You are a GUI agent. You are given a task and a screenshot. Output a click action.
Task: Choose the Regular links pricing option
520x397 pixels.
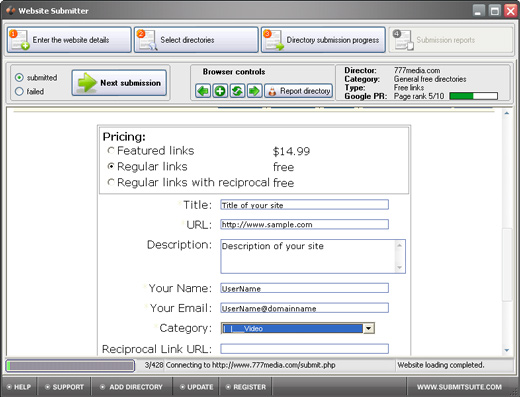[111, 166]
